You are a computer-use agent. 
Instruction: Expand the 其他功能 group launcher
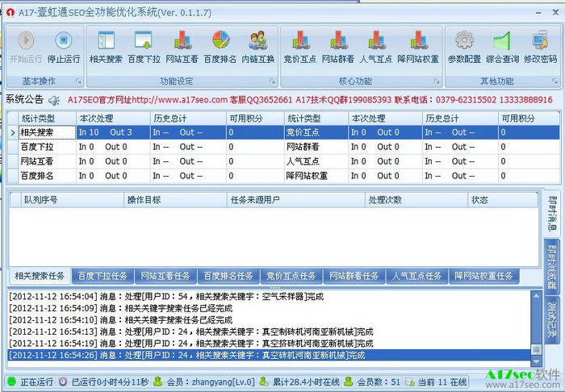(x=555, y=81)
